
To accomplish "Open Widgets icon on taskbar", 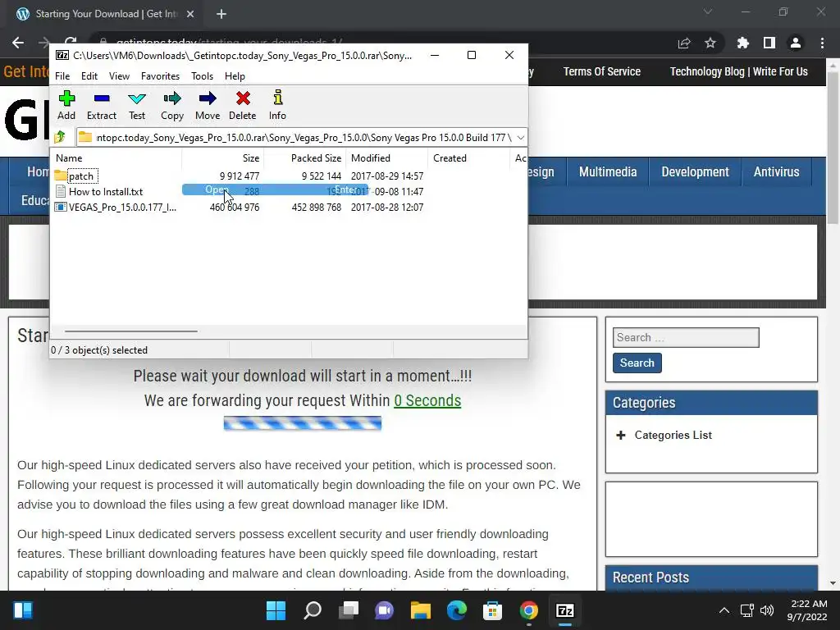I will click(23, 610).
